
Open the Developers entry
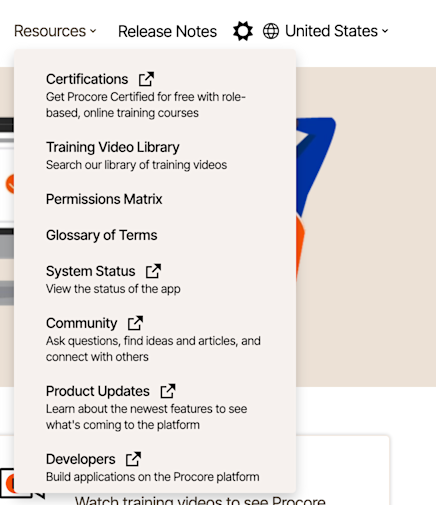[x=81, y=459]
